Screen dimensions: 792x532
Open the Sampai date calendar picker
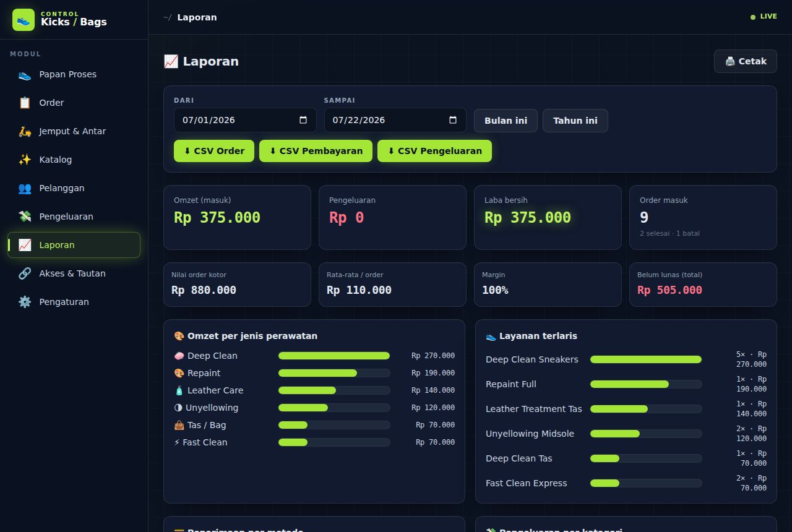coord(453,120)
